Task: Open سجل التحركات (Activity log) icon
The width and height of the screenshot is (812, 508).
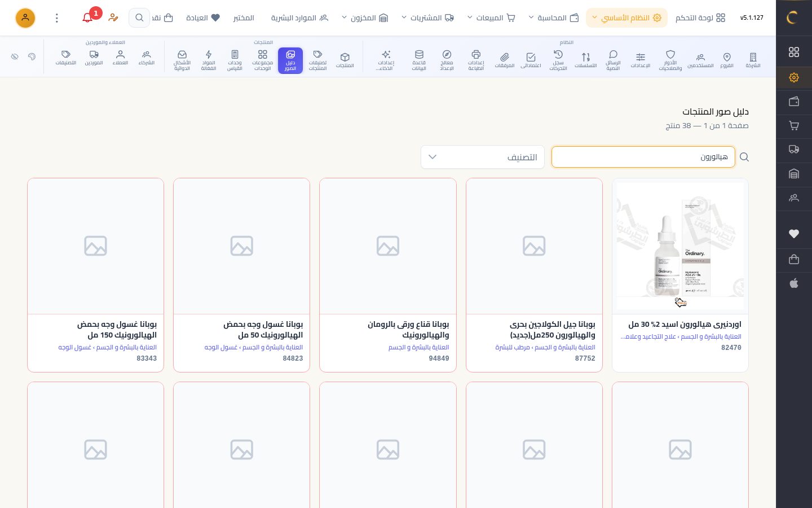Action: pyautogui.click(x=558, y=60)
